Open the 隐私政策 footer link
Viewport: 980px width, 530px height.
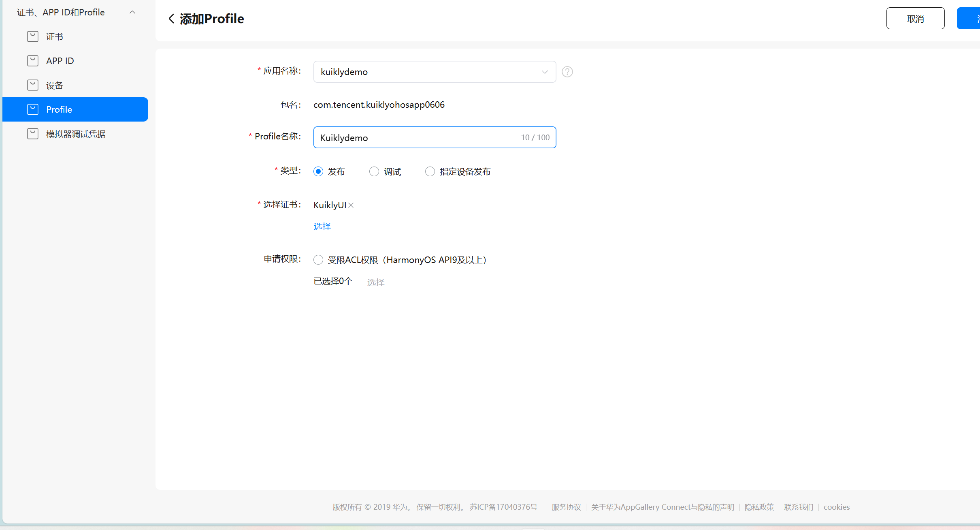[x=759, y=507]
